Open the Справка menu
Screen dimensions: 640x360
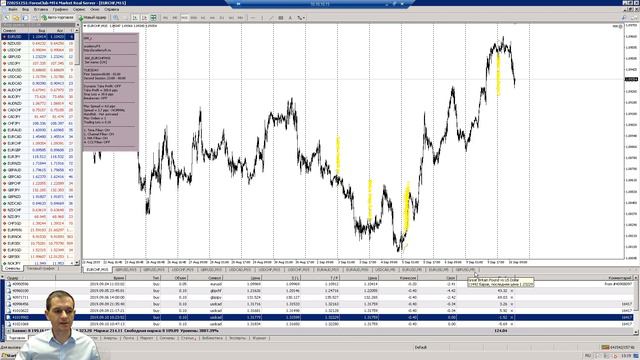(x=111, y=9)
